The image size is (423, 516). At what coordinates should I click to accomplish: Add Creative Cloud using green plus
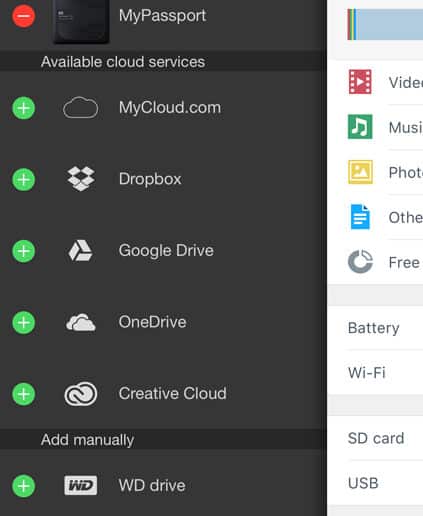coord(23,394)
